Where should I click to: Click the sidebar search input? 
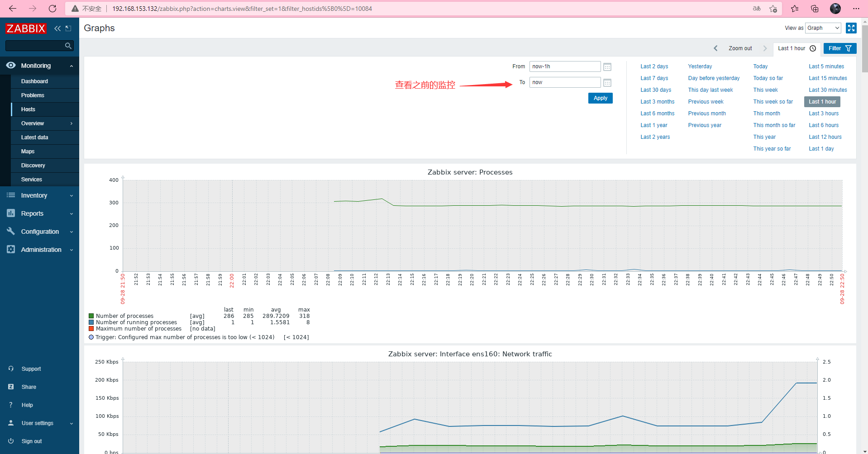34,46
